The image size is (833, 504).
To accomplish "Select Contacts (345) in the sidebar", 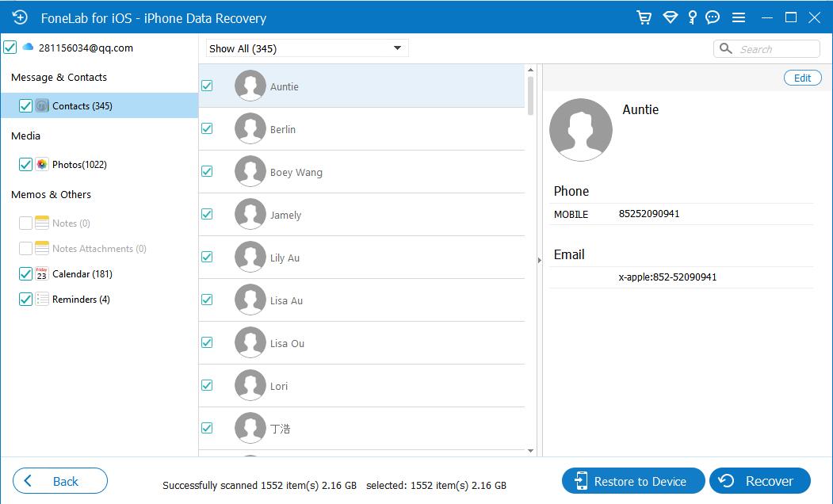I will 99,105.
